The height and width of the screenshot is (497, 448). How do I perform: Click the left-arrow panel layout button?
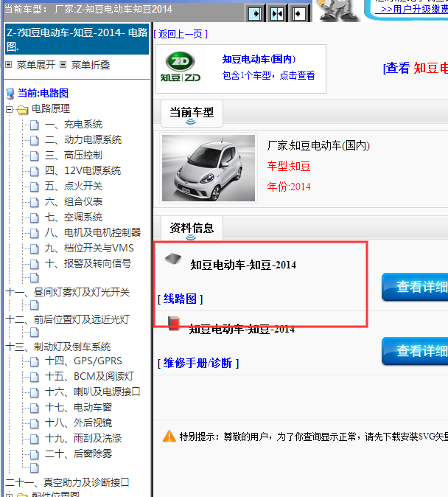pyautogui.click(x=298, y=13)
